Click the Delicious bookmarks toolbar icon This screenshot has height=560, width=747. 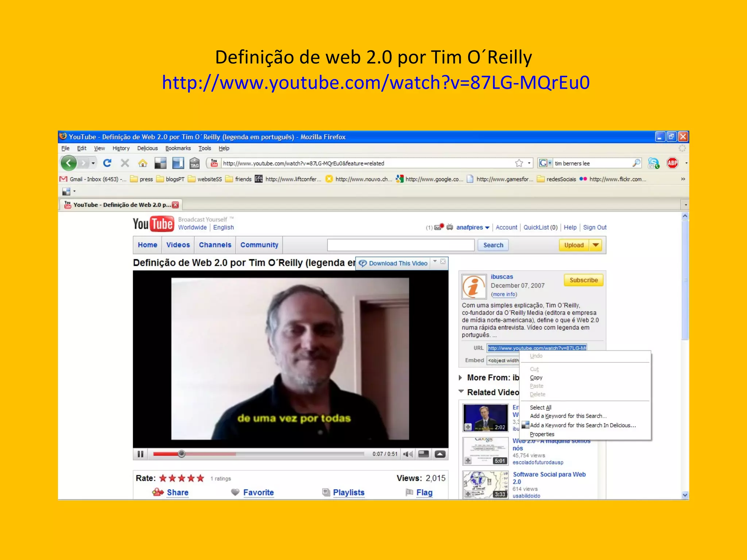pos(160,163)
